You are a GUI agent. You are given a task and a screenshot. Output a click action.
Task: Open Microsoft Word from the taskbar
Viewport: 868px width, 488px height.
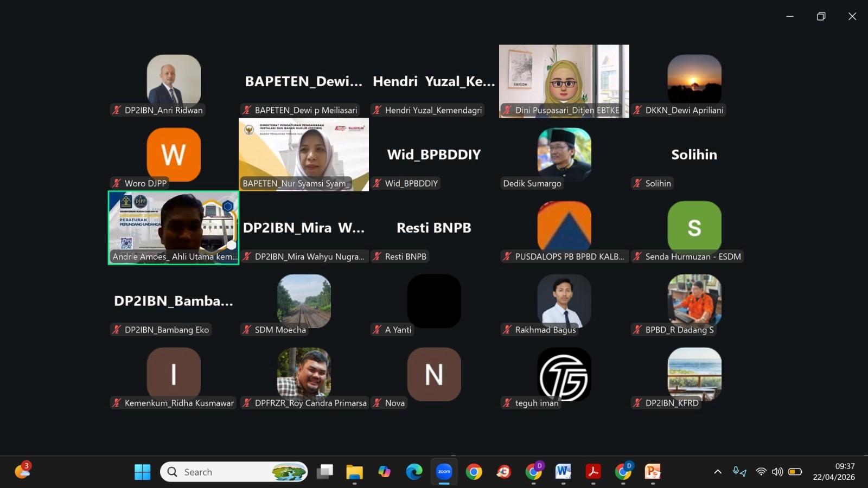coord(563,472)
